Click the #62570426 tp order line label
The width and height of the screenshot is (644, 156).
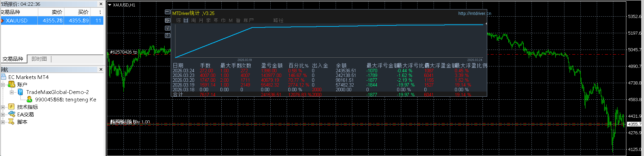point(123,52)
